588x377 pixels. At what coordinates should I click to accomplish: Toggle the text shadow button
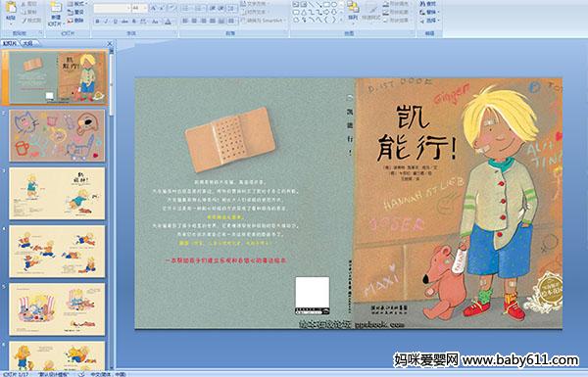(x=134, y=22)
